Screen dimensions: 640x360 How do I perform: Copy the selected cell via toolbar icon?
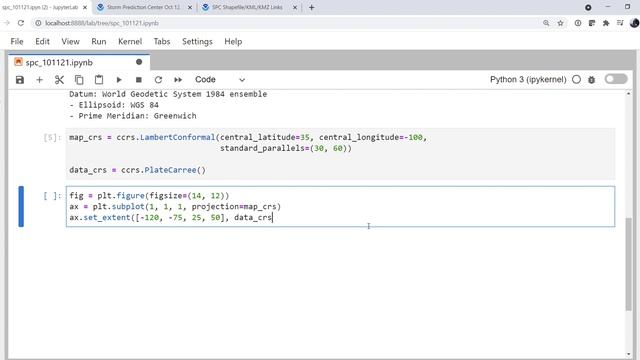coord(79,80)
